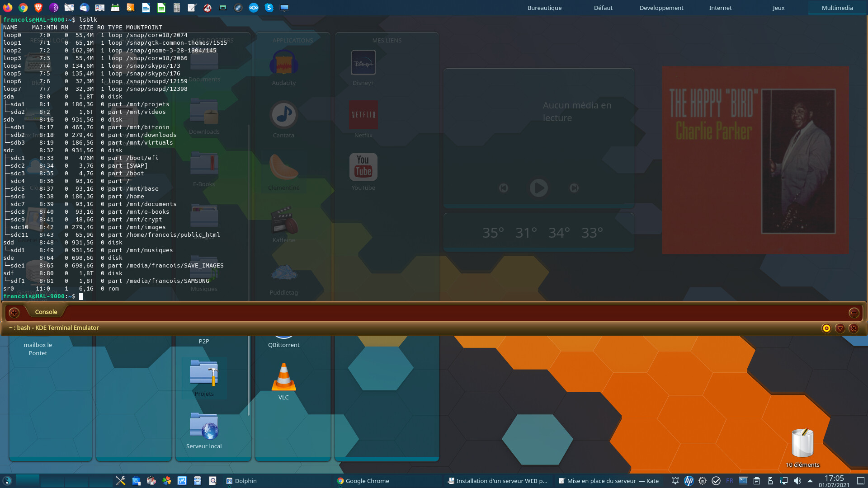Screen dimensions: 868x488
Task: Open YouTube shortcut link
Action: (x=363, y=168)
